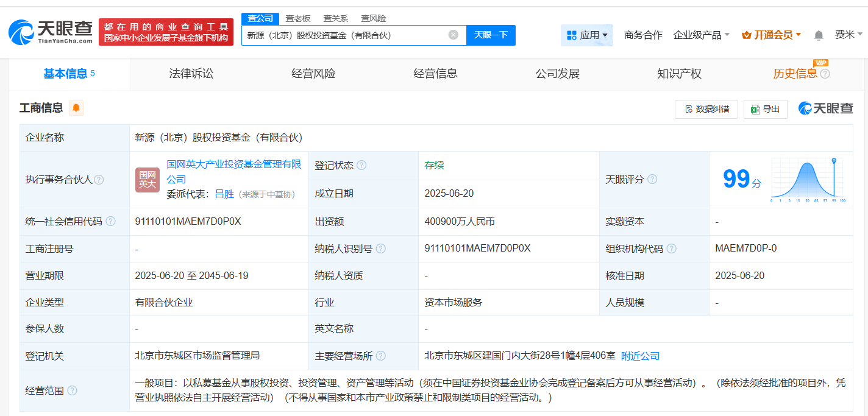Open 国网英大产业投资基金管理有限公司 link
The height and width of the screenshot is (416, 868).
pos(234,172)
